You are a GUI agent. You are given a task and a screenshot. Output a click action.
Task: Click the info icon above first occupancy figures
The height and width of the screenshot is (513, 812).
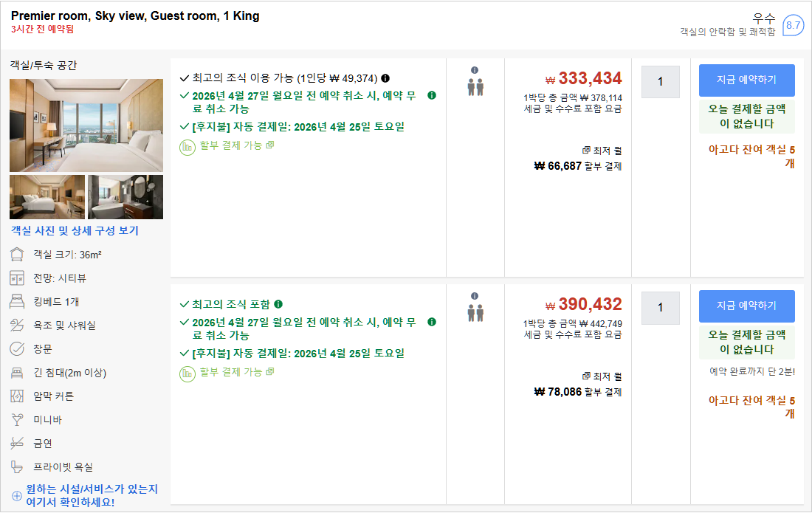(x=475, y=70)
